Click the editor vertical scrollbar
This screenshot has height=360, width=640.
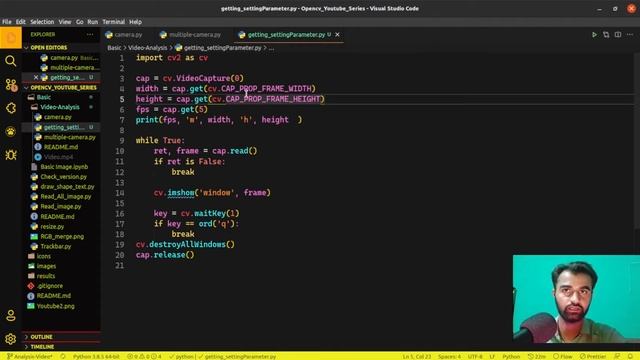click(x=637, y=141)
